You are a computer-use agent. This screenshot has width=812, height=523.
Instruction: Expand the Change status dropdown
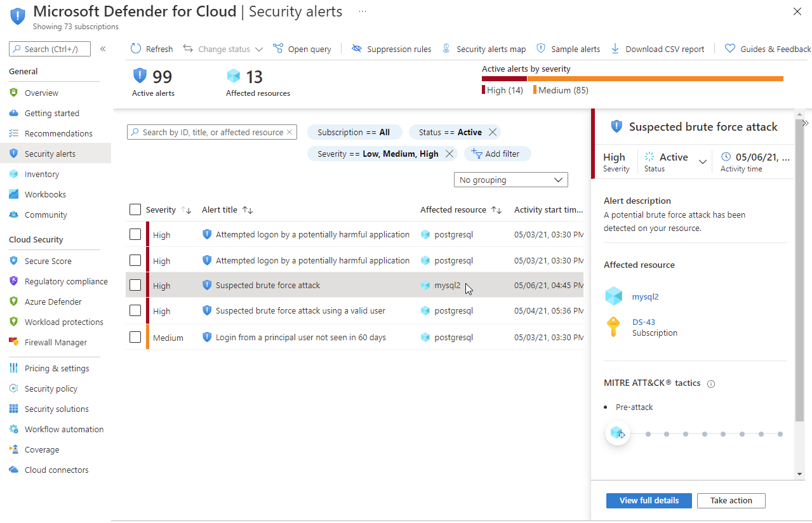pyautogui.click(x=259, y=50)
